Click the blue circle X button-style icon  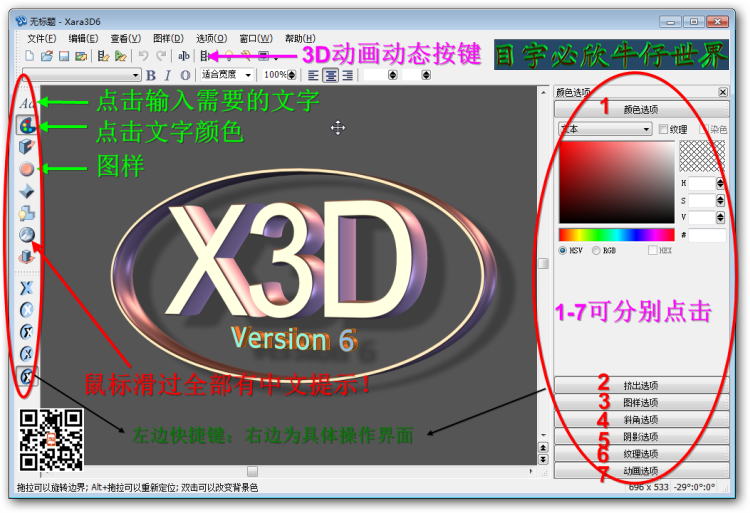click(26, 310)
